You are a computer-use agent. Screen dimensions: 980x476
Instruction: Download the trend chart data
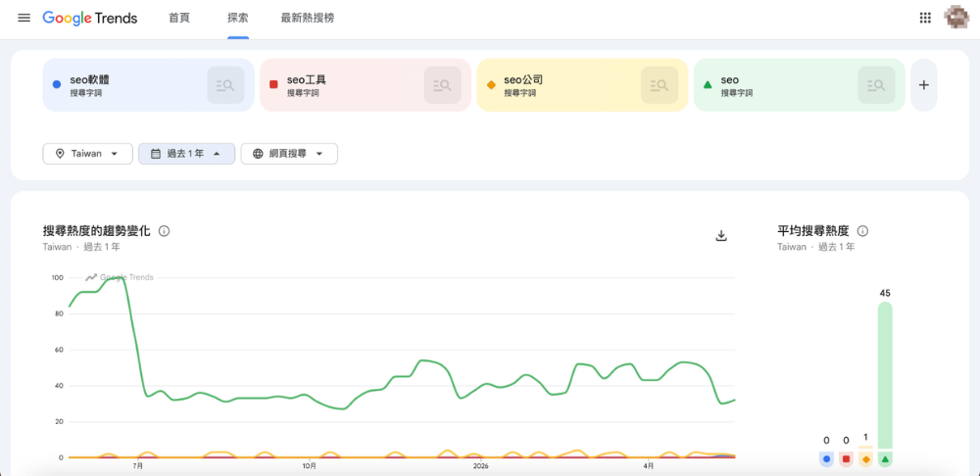pyautogui.click(x=721, y=235)
